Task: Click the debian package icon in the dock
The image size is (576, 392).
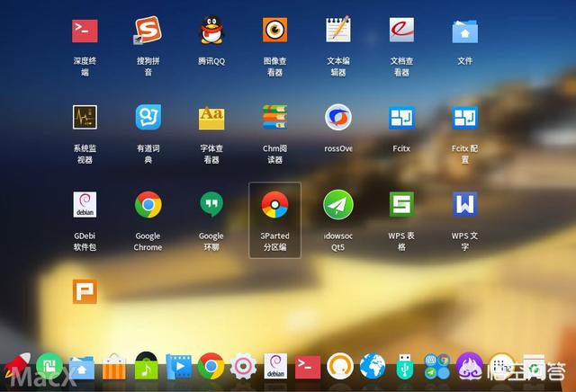Action: 275,366
